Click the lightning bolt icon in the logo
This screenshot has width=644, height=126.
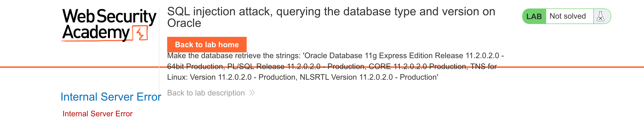[x=141, y=33]
